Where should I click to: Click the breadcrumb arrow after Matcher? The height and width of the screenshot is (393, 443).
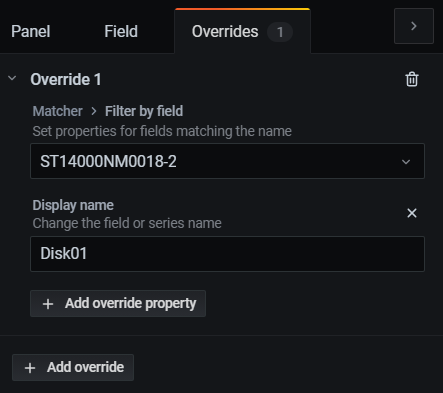click(94, 111)
